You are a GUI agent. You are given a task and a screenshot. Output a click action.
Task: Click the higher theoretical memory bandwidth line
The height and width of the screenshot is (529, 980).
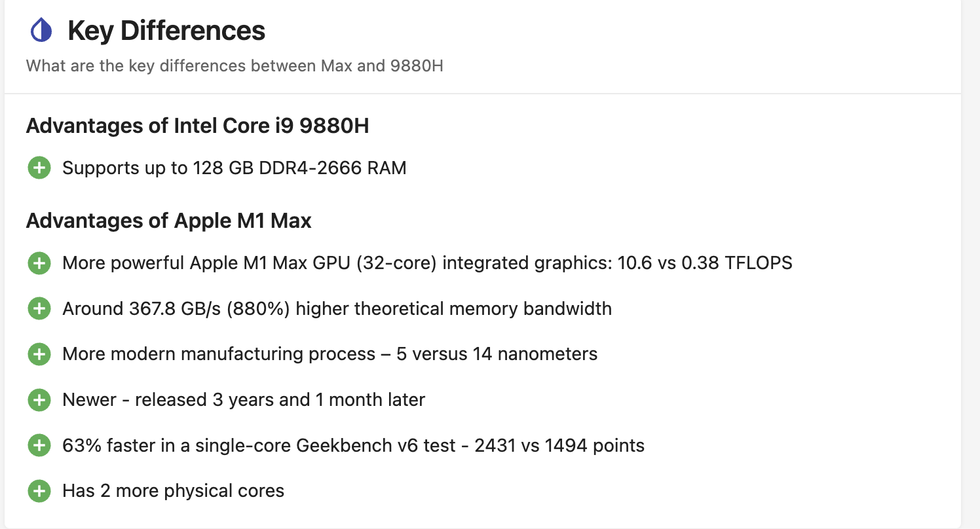(x=337, y=308)
